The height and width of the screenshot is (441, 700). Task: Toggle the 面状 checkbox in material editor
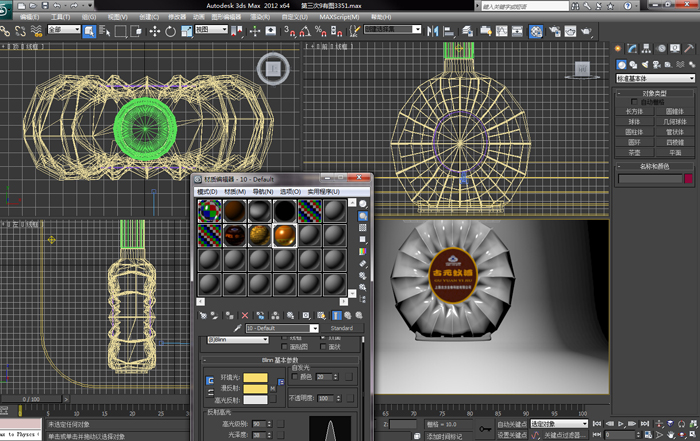click(x=323, y=347)
